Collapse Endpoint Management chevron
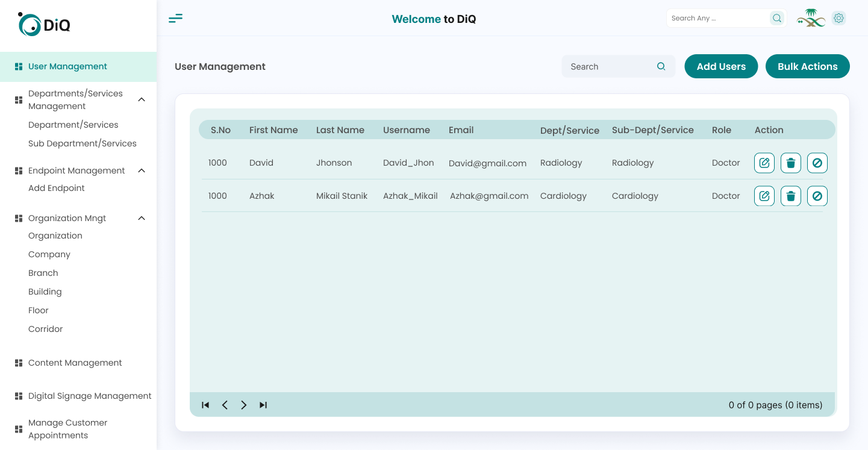Viewport: 868px width, 450px height. pos(142,170)
